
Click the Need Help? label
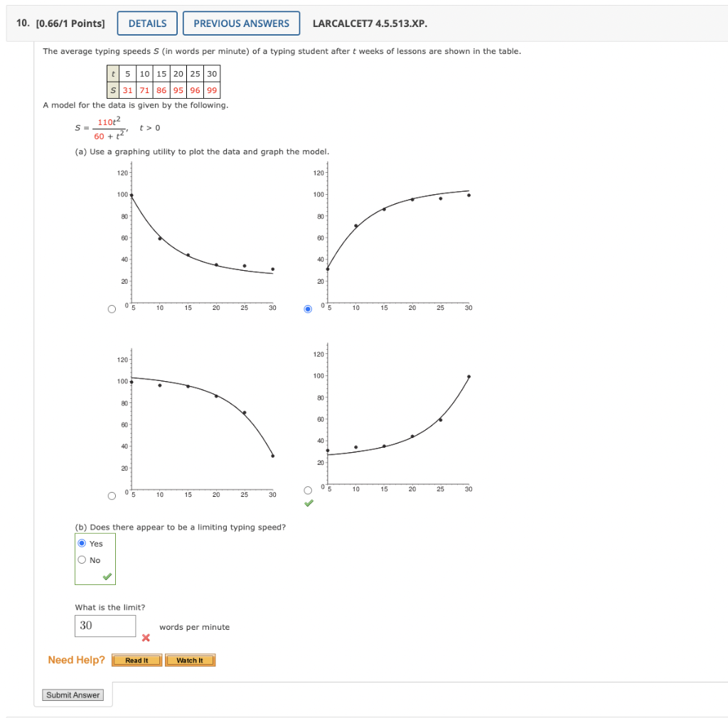(x=76, y=660)
